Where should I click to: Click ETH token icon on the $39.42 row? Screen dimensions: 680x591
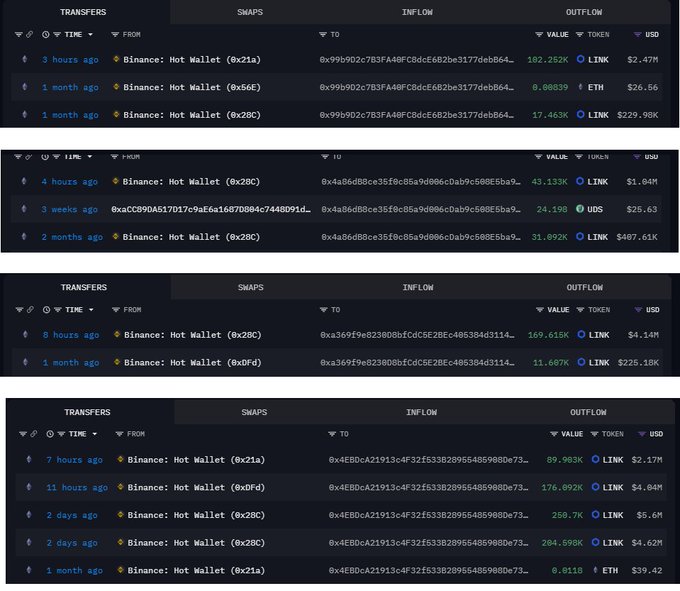click(x=595, y=570)
